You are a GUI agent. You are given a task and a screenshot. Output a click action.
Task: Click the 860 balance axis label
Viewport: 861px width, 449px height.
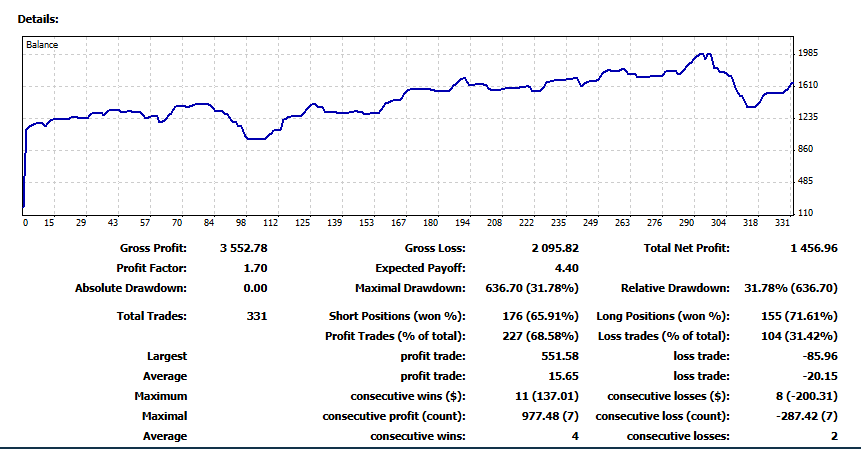coord(806,149)
